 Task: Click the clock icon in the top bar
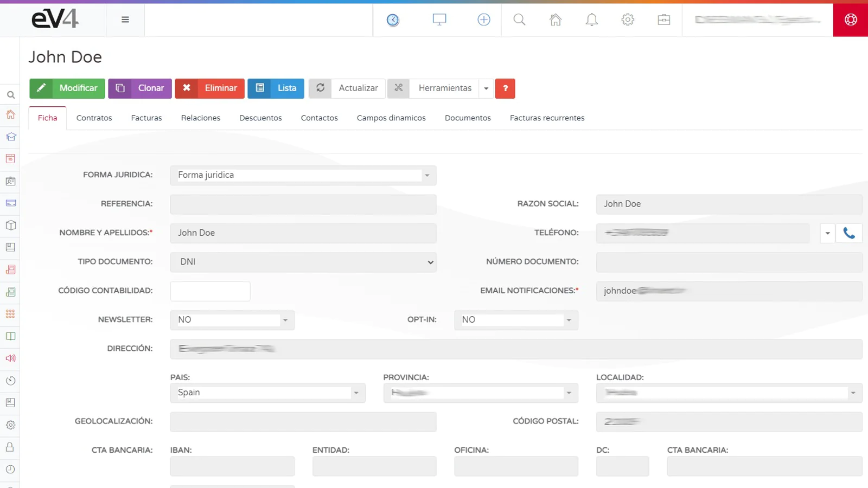point(393,20)
